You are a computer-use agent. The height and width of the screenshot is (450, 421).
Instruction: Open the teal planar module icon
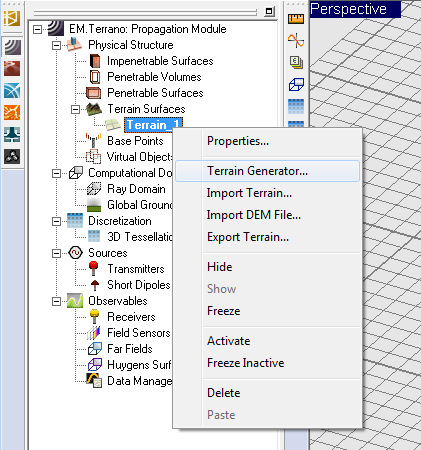pos(12,134)
